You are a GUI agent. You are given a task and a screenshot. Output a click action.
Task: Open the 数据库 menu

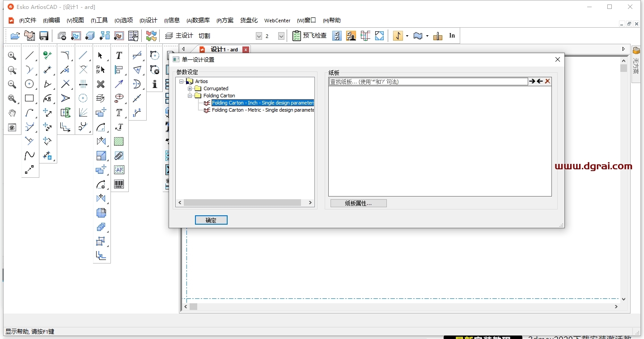click(x=198, y=21)
